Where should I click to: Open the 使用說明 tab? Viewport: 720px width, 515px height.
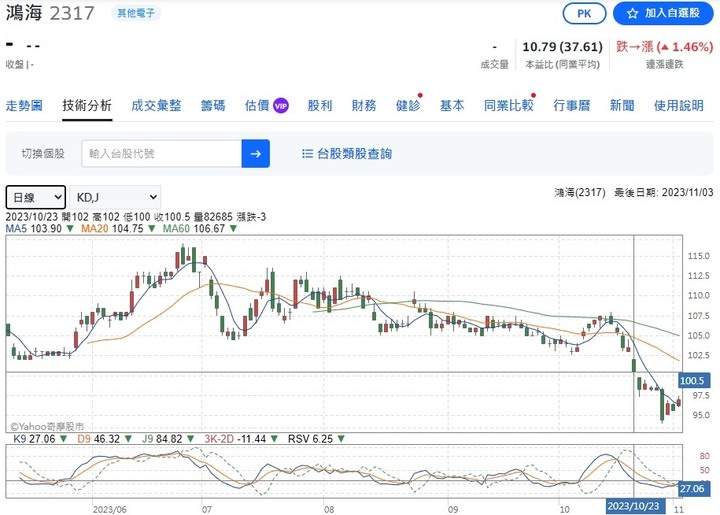tap(679, 106)
